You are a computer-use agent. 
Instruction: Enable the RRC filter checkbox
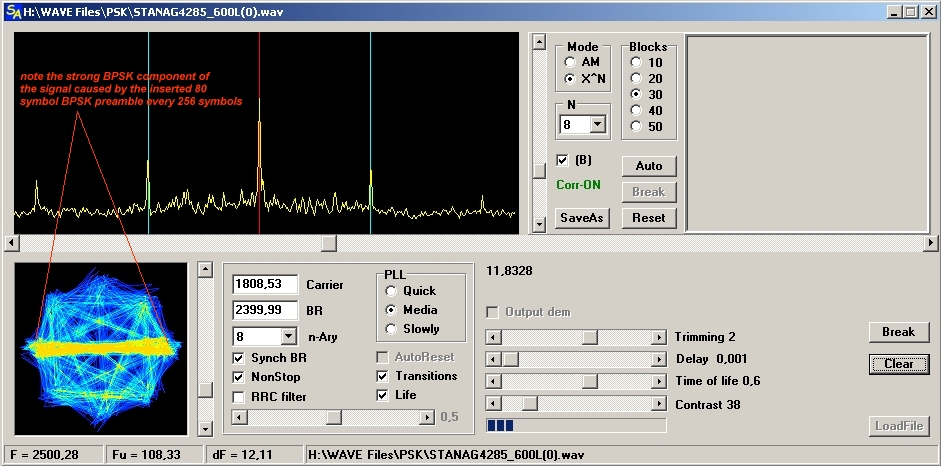click(x=238, y=397)
